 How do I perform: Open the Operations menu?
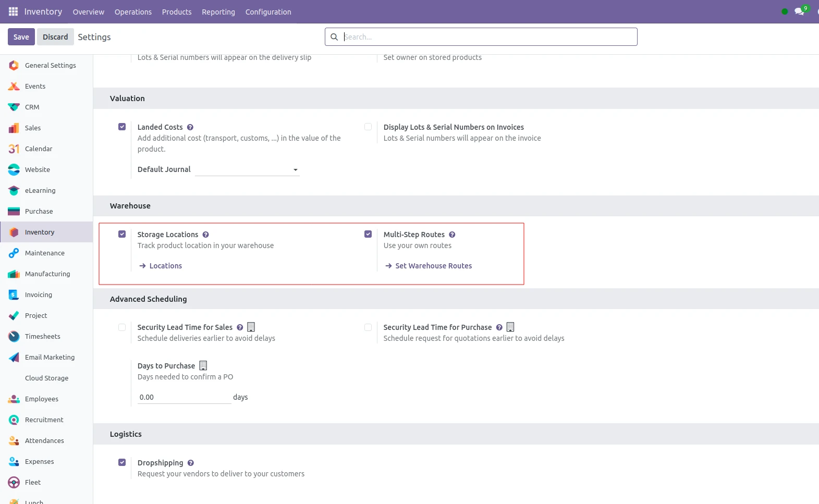click(133, 12)
